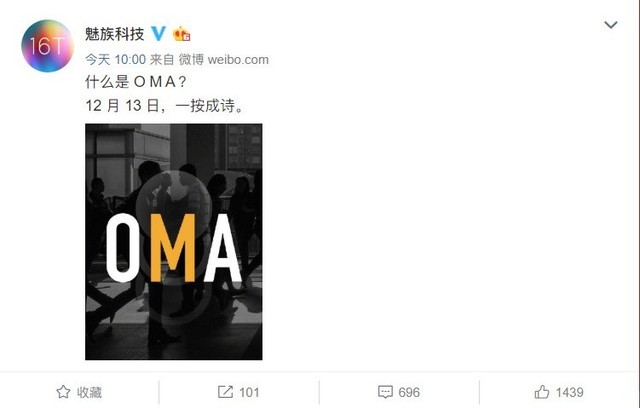Screen dimensions: 640x408
Task: Click the comment bubble icon
Action: (x=385, y=392)
